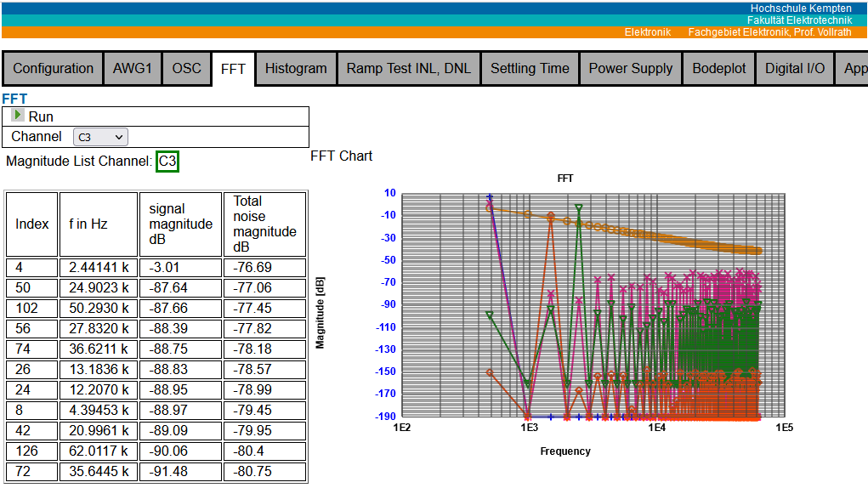Image resolution: width=868 pixels, height=488 pixels.
Task: Go to the Histogram tab
Action: (x=295, y=69)
